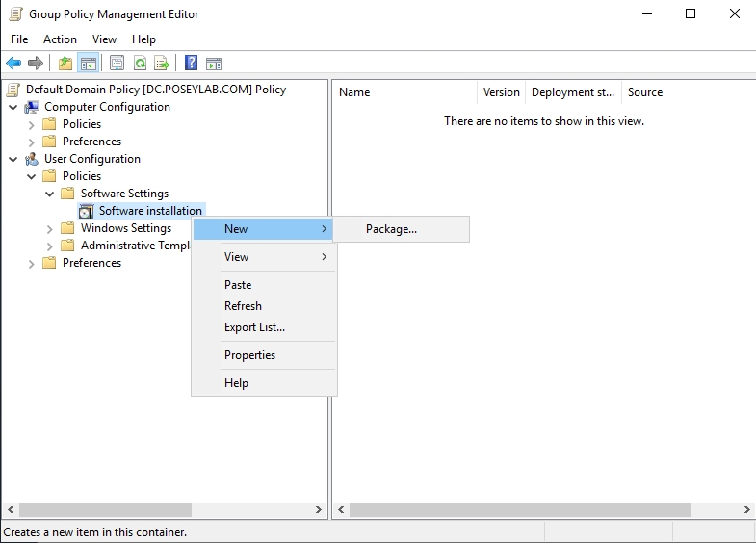Click the Software installation tree icon
The image size is (756, 543).
86,211
